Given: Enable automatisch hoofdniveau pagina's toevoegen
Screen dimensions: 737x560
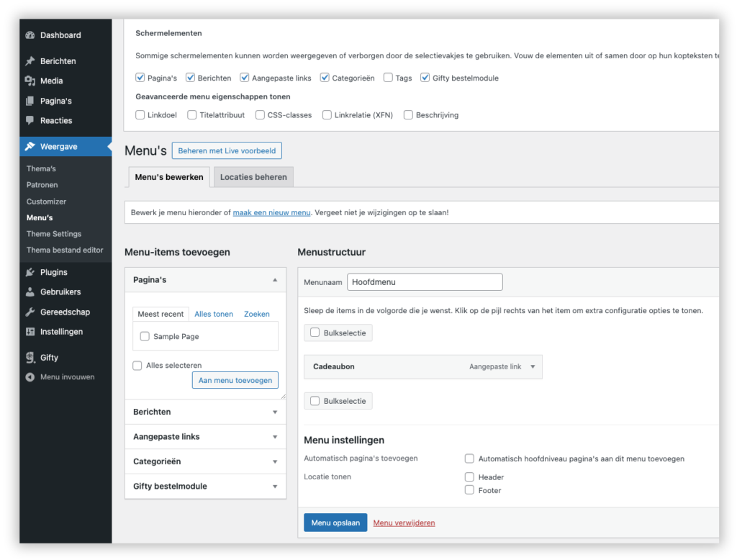Looking at the screenshot, I should 469,459.
